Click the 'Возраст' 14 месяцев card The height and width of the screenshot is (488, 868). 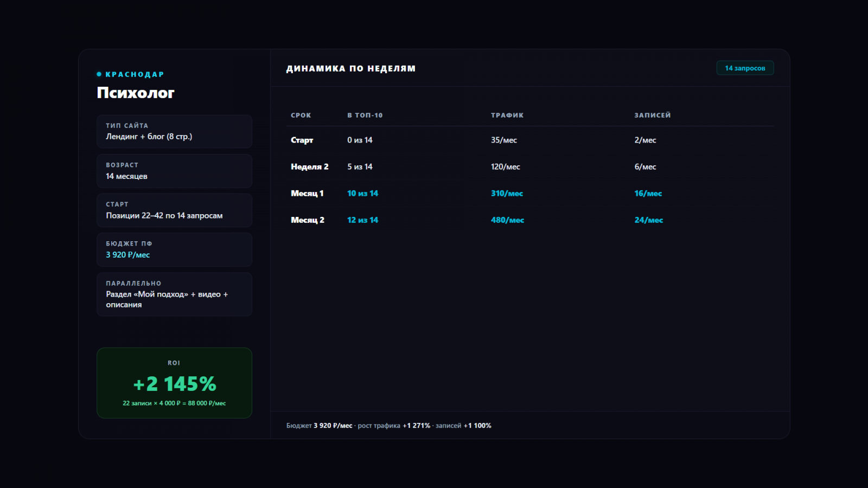point(174,171)
